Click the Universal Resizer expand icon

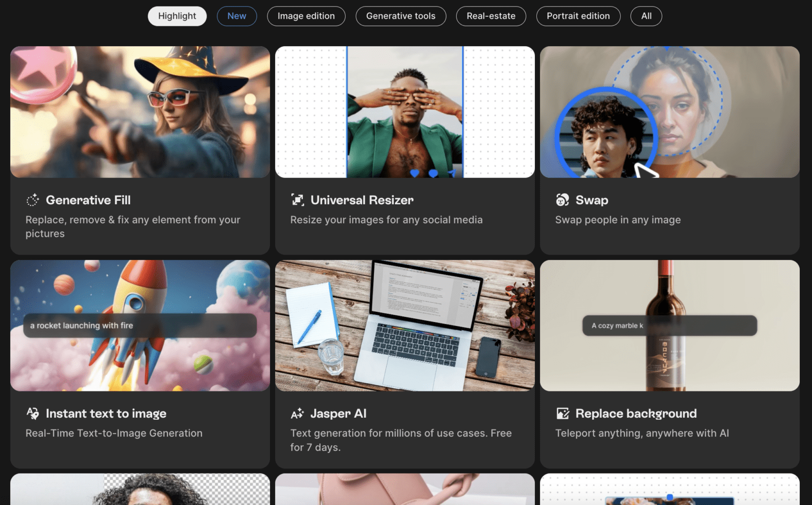[x=298, y=200]
